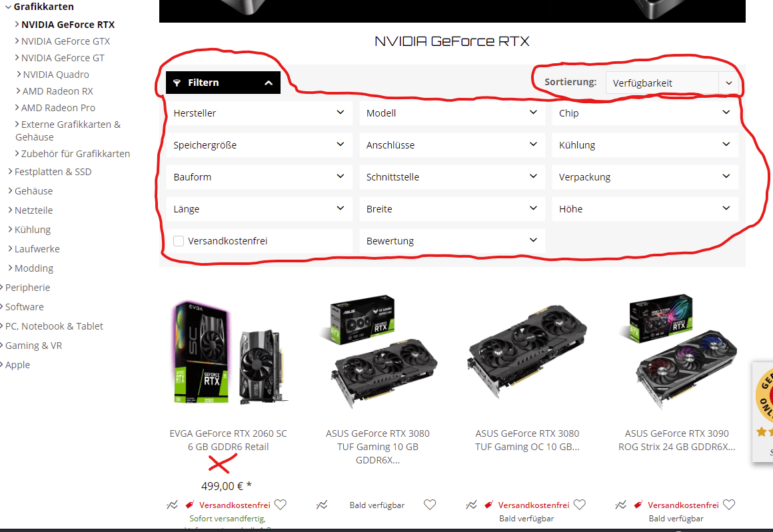Click comparison icon under ASUS RTX 3080 TUF OC

click(471, 505)
